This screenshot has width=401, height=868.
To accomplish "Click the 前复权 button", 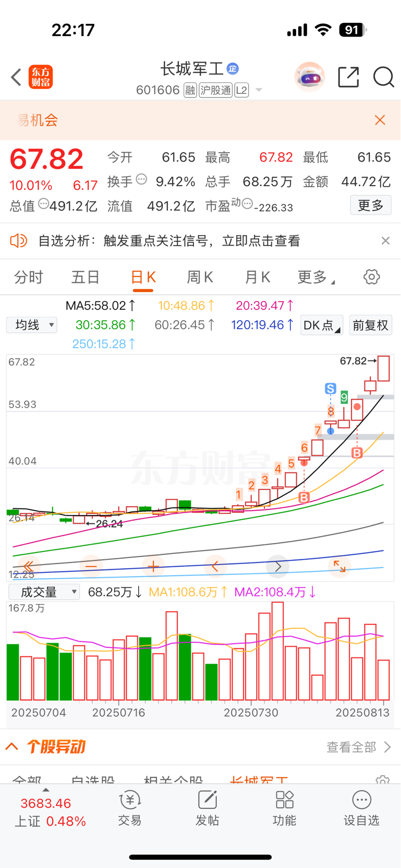I will (371, 325).
